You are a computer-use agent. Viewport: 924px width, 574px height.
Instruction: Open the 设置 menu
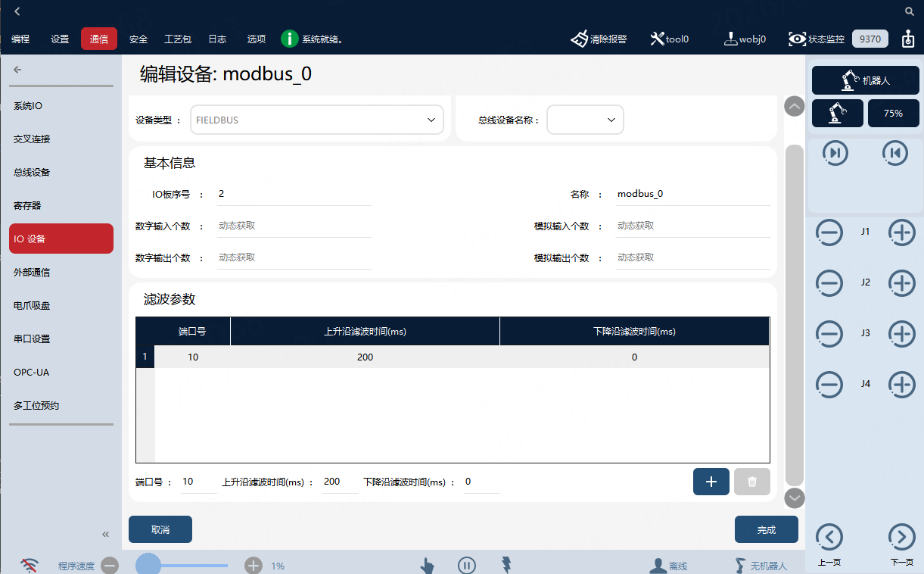coord(60,39)
